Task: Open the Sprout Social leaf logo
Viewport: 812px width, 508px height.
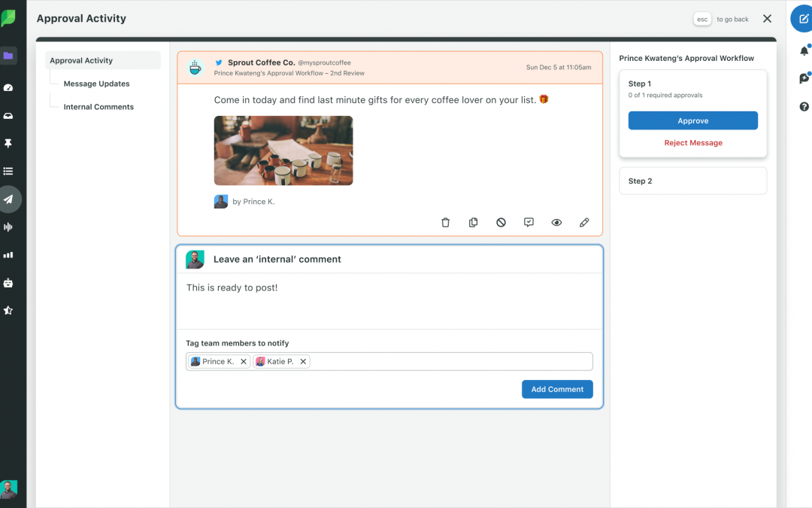Action: pos(8,19)
